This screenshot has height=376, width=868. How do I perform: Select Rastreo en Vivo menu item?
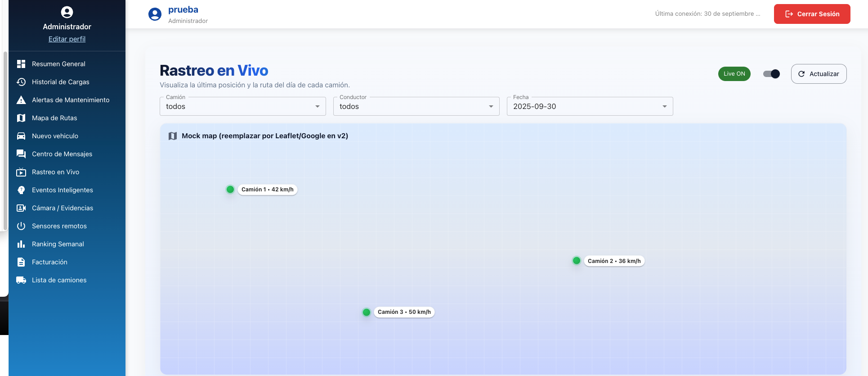point(67,172)
